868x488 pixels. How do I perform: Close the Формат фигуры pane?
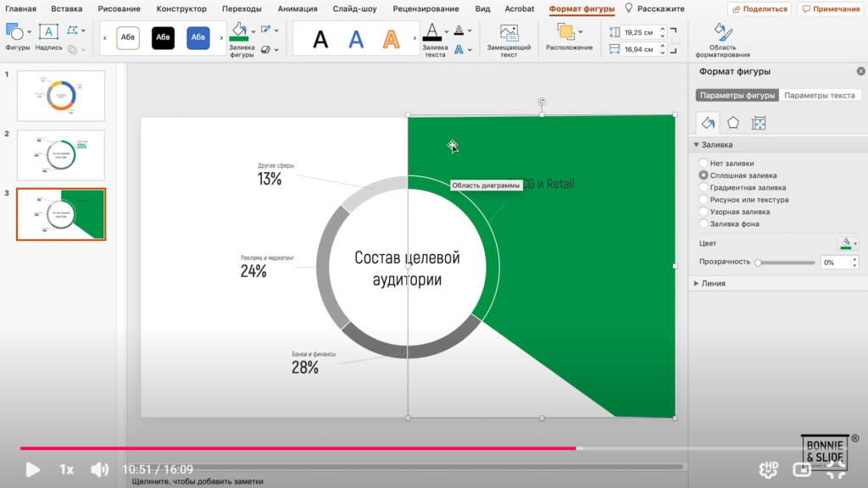(x=861, y=71)
